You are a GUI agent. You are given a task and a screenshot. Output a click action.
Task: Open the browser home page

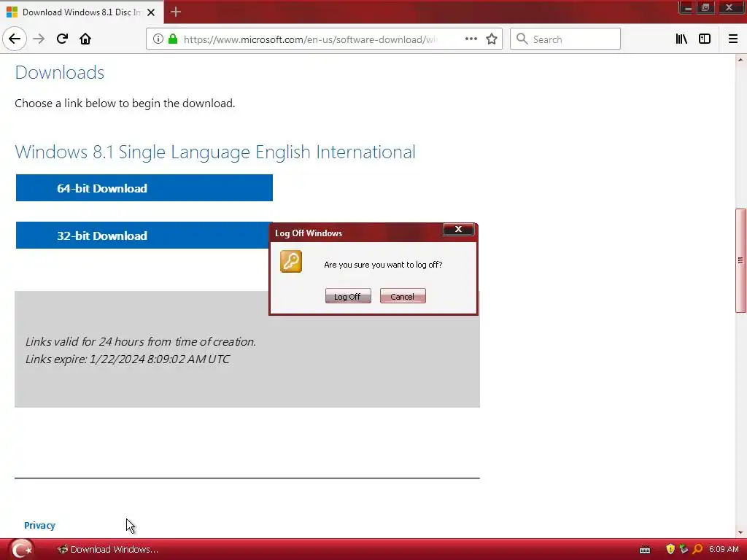[x=85, y=39]
